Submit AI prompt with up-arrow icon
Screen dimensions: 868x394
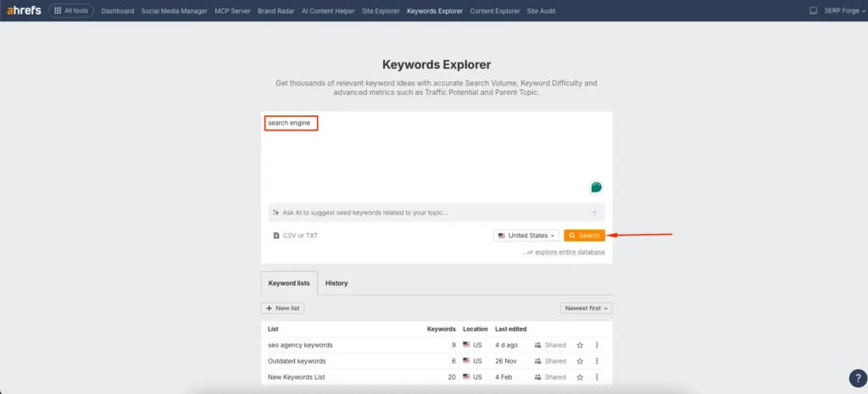(x=594, y=213)
